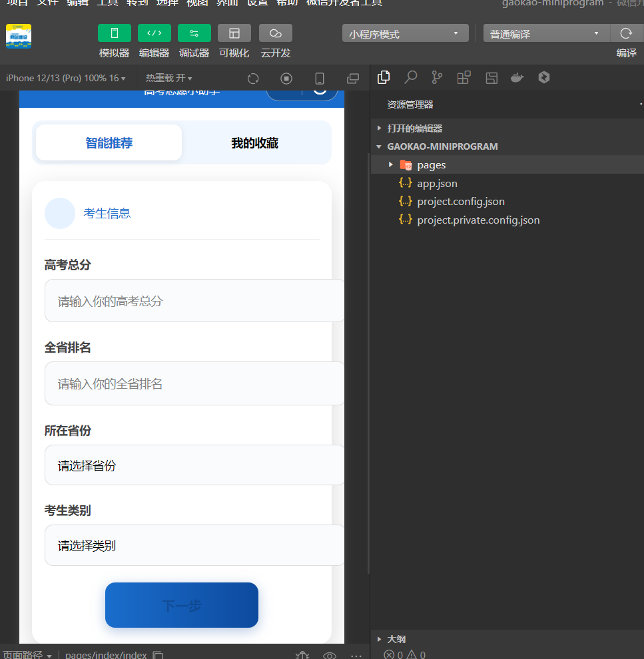The width and height of the screenshot is (644, 659).
Task: Open the Explorer files icon
Action: (x=384, y=77)
